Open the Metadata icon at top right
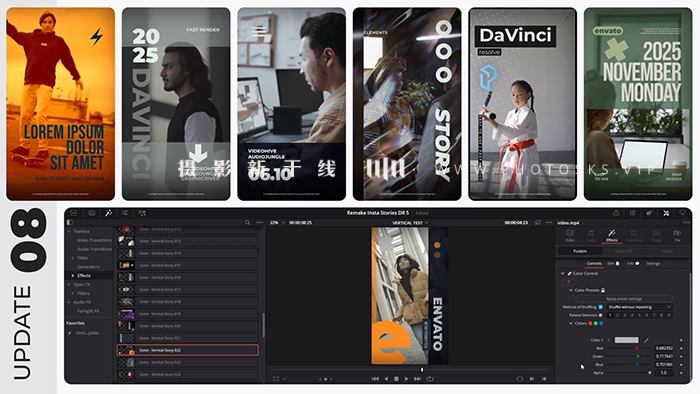700x394 pixels. [x=650, y=213]
